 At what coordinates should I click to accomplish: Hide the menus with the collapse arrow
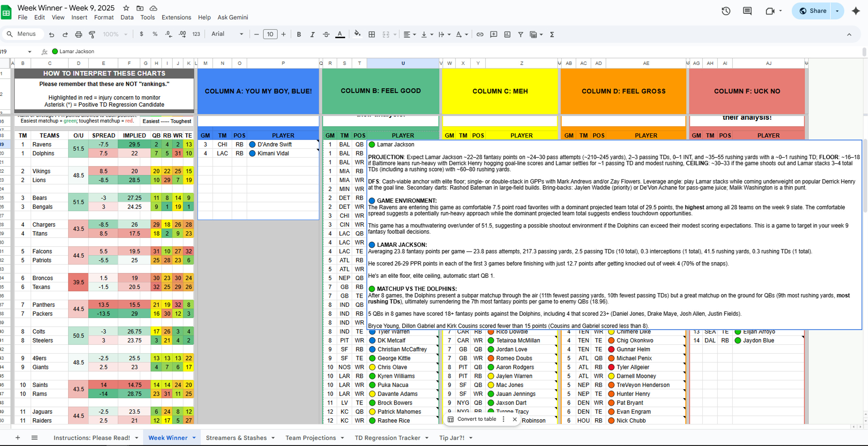click(849, 34)
